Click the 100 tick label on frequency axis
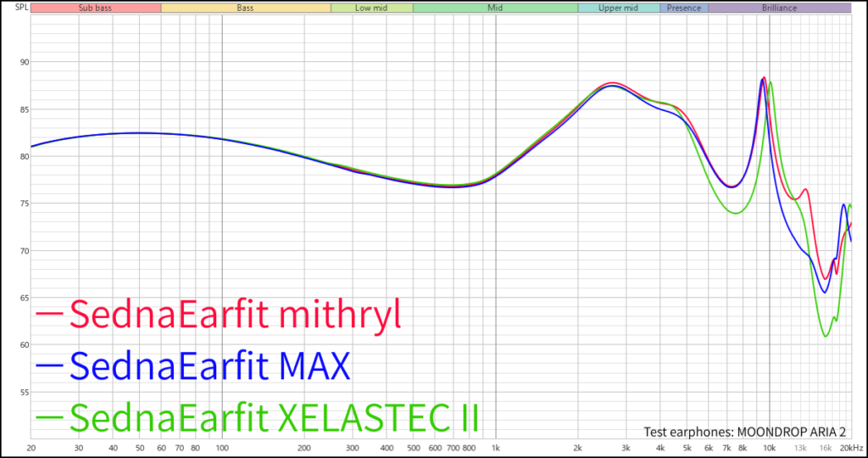The height and width of the screenshot is (458, 868). (222, 448)
